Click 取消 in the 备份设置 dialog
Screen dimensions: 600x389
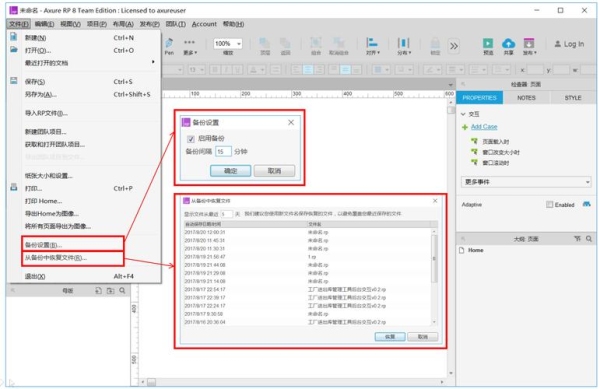(274, 171)
